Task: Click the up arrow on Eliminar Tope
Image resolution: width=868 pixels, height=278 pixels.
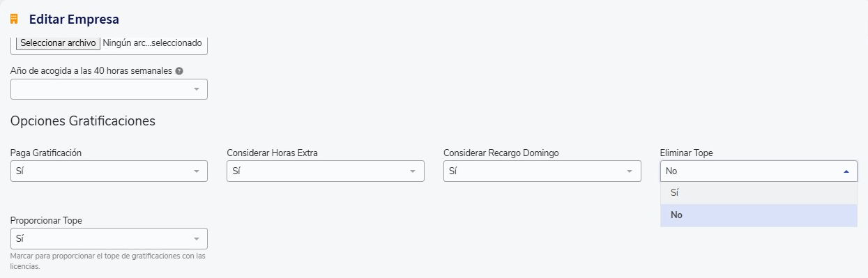Action: [846, 171]
